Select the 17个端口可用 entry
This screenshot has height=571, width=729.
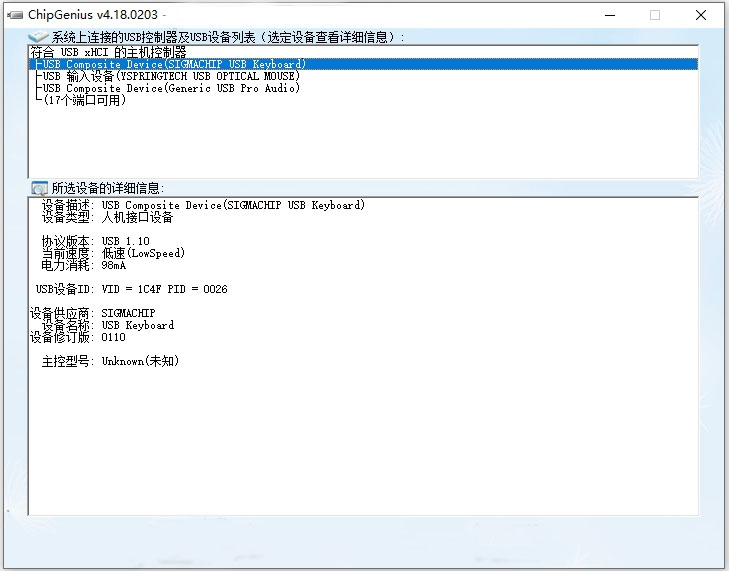[x=85, y=100]
